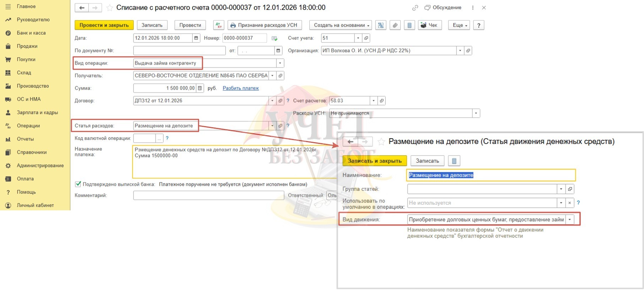Open the Получатель record with open icon
The image size is (644, 291).
point(280,76)
